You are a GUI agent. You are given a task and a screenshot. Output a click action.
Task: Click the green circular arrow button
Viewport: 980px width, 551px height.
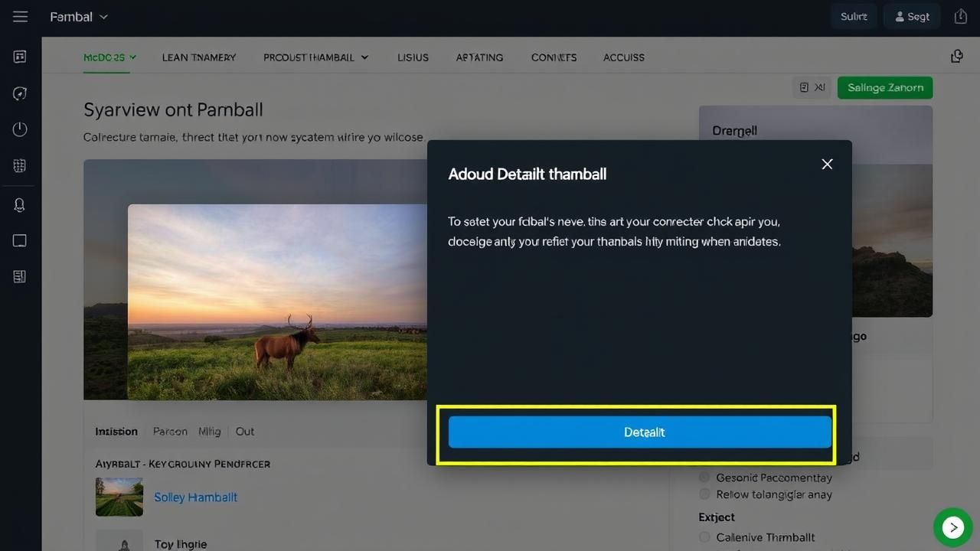click(x=952, y=527)
